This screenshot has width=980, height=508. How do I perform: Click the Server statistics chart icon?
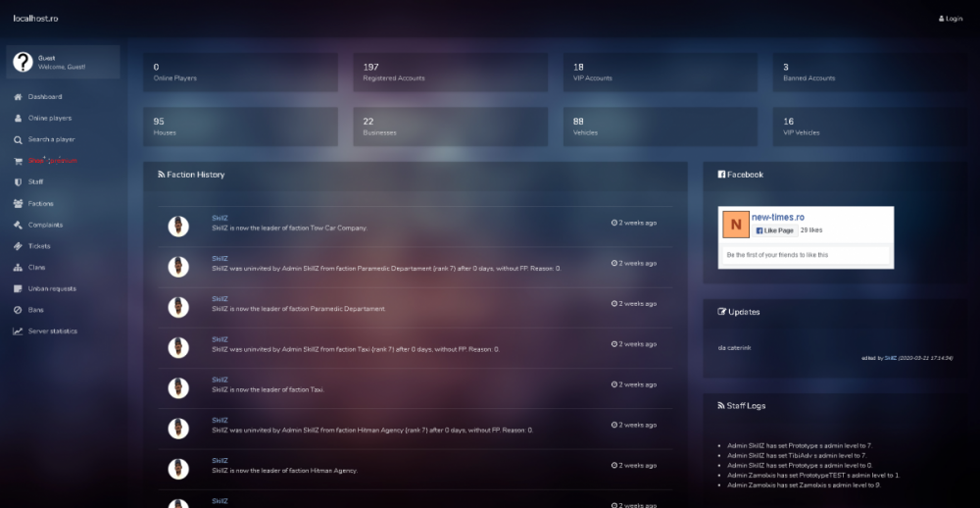pyautogui.click(x=18, y=331)
